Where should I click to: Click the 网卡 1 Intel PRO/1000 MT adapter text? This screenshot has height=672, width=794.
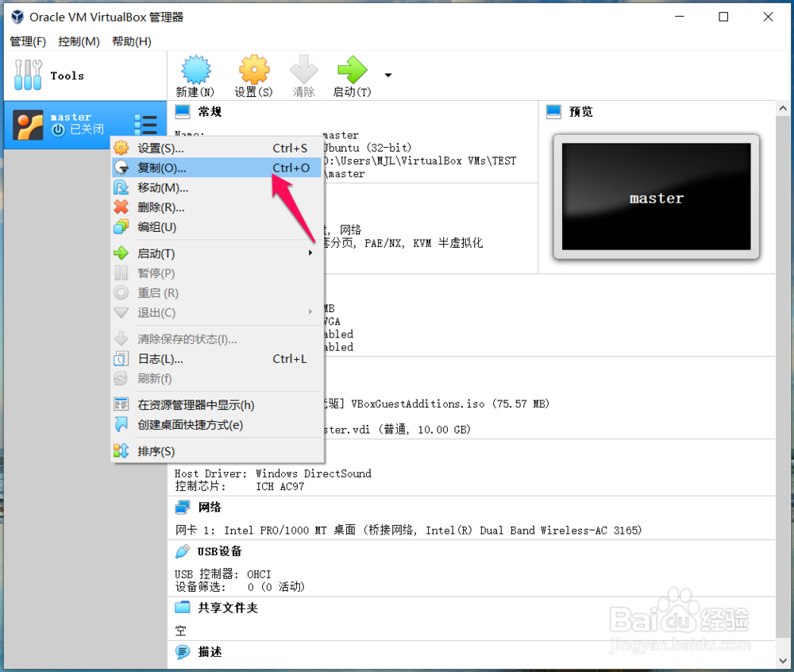pyautogui.click(x=408, y=530)
